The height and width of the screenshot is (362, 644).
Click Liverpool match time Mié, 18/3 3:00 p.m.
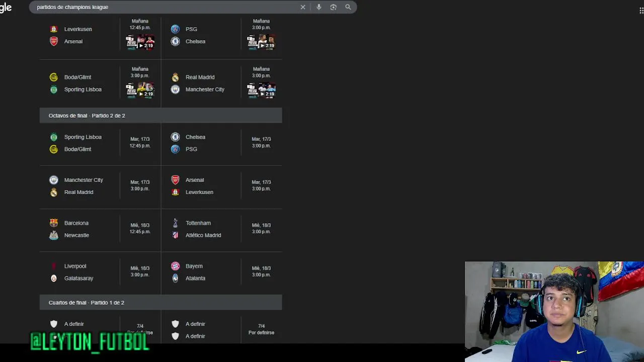tap(140, 271)
